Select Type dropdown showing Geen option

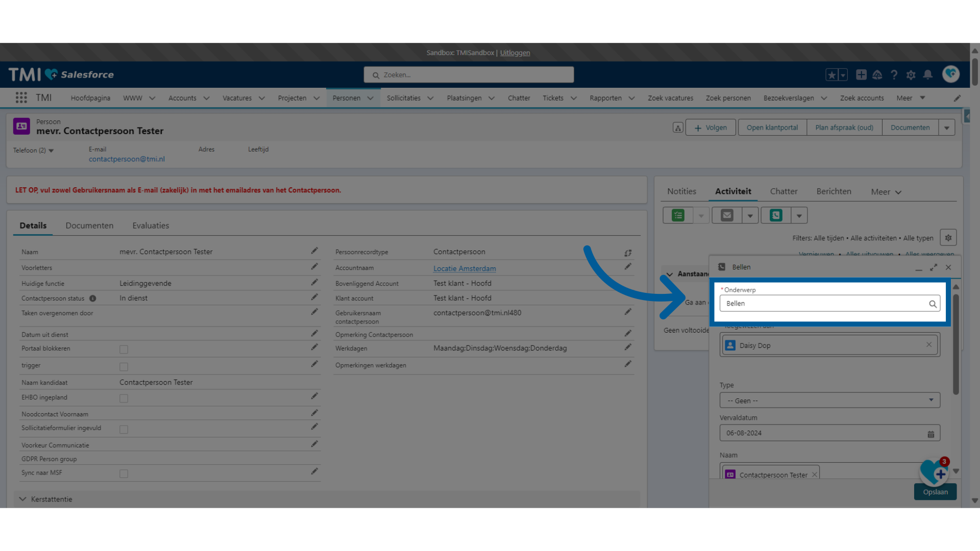click(829, 400)
